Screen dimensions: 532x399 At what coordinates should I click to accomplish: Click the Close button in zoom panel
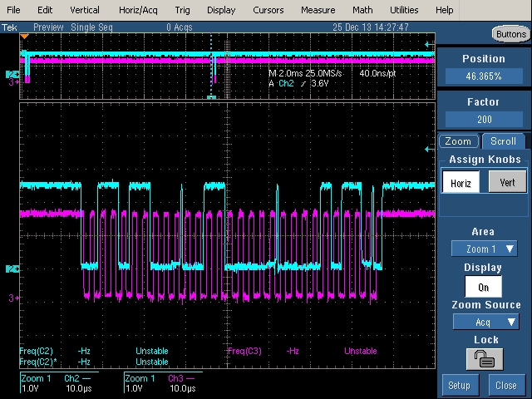coord(506,386)
